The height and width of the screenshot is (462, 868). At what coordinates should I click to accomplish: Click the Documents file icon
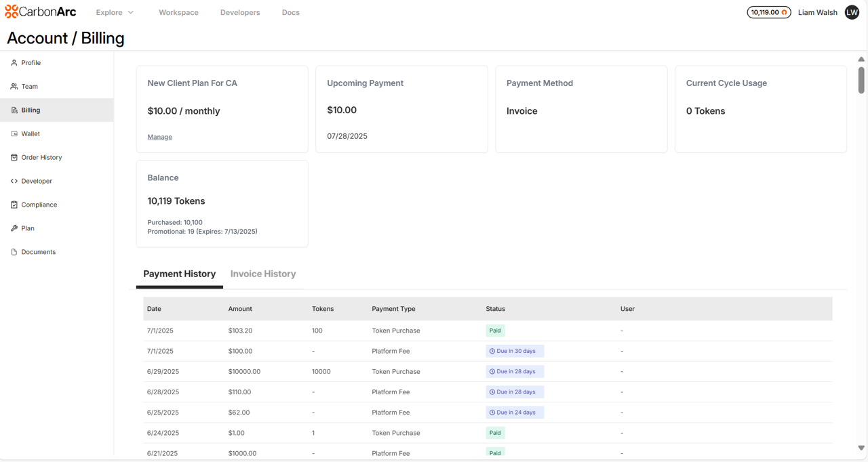(x=14, y=252)
